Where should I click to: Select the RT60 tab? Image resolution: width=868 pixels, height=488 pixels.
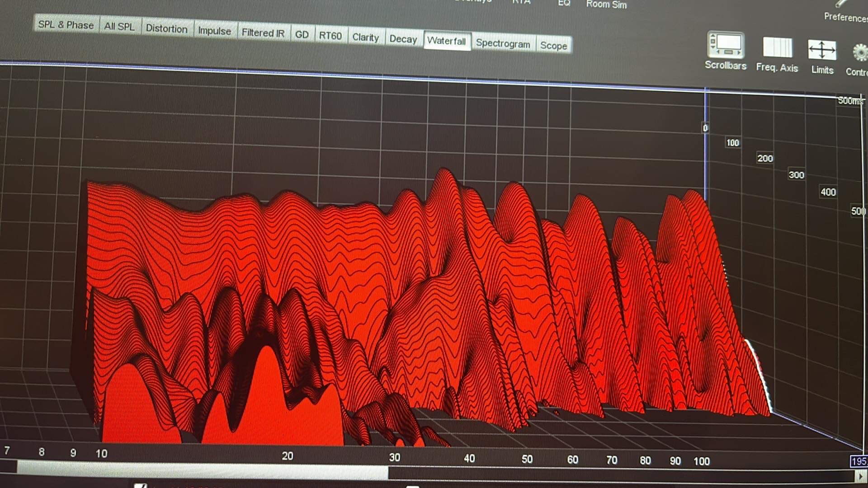[330, 36]
